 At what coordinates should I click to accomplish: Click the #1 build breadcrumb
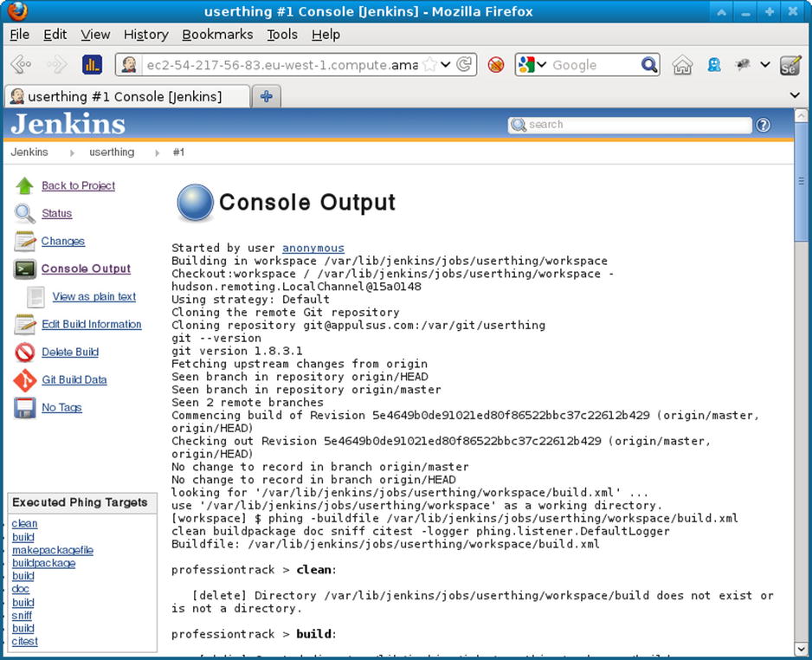pyautogui.click(x=178, y=152)
